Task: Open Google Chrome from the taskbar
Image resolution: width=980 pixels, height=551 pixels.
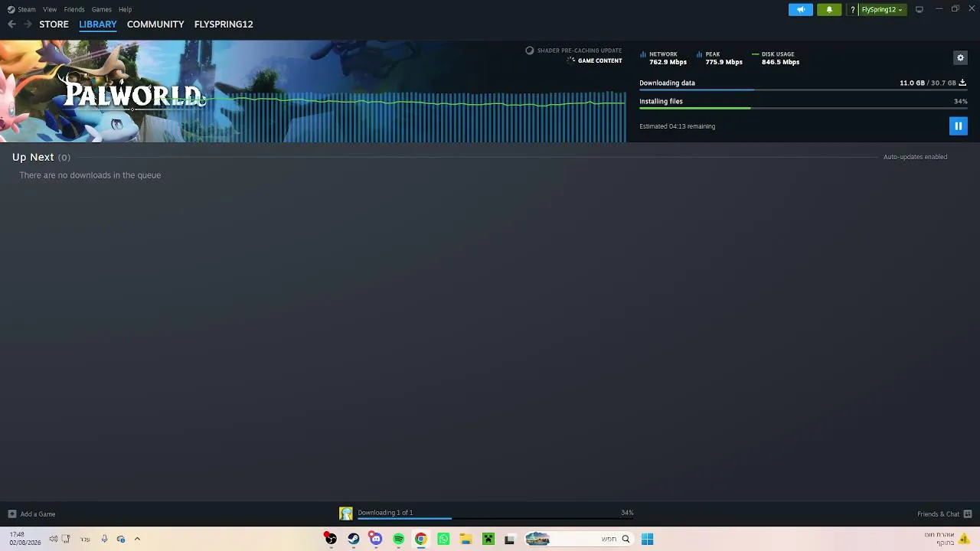Action: coord(420,539)
